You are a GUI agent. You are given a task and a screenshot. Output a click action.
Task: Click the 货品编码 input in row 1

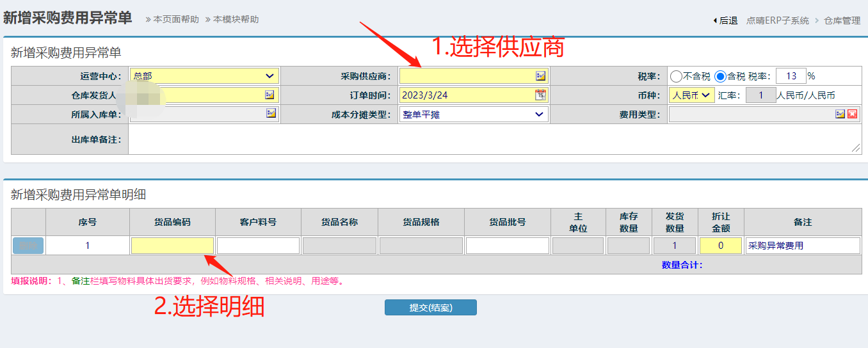pos(172,246)
